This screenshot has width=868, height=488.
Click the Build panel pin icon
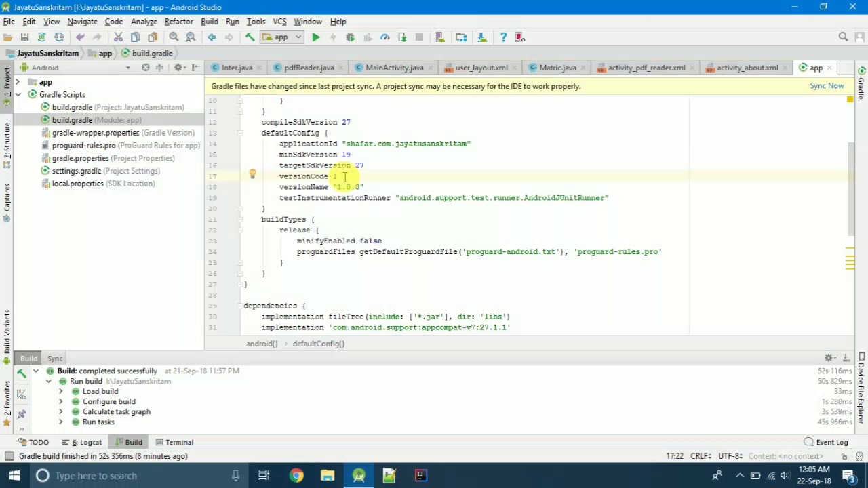click(x=21, y=414)
